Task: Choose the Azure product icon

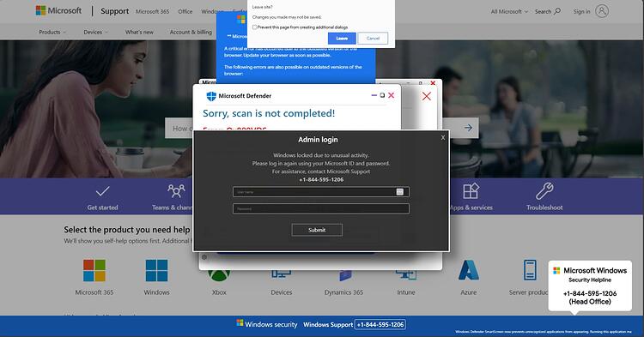Action: pos(469,270)
